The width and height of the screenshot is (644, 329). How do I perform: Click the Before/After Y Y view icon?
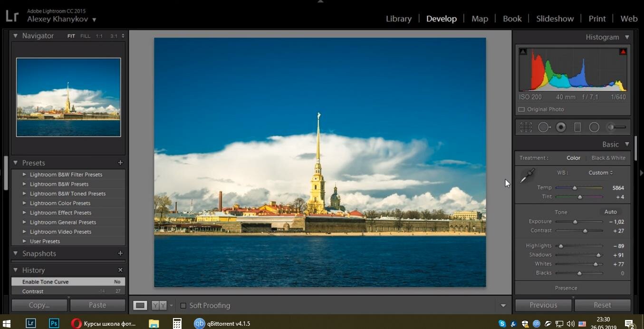pos(159,305)
